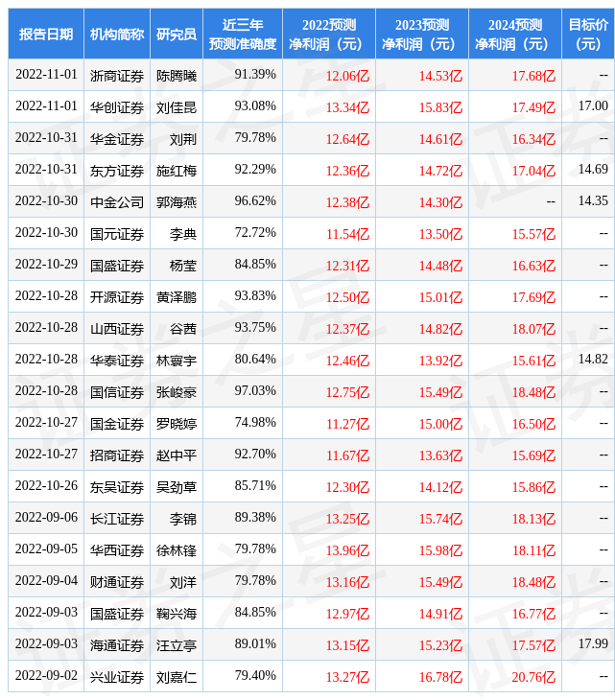
Task: Select the 华创证券 institution cell
Action: 117,107
